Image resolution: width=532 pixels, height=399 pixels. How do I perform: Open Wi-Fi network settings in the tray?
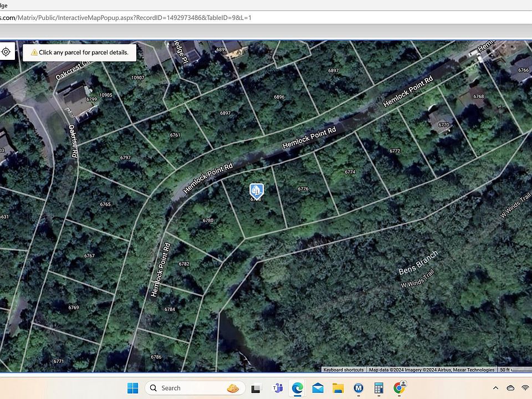point(525,388)
